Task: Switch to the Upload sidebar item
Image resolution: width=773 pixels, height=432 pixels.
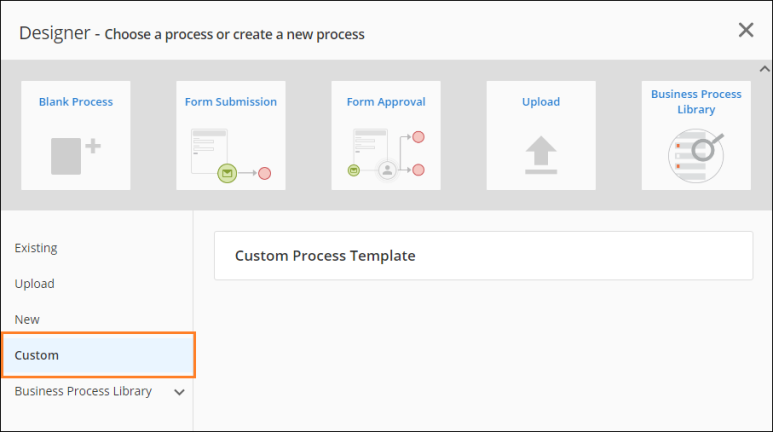Action: [35, 284]
